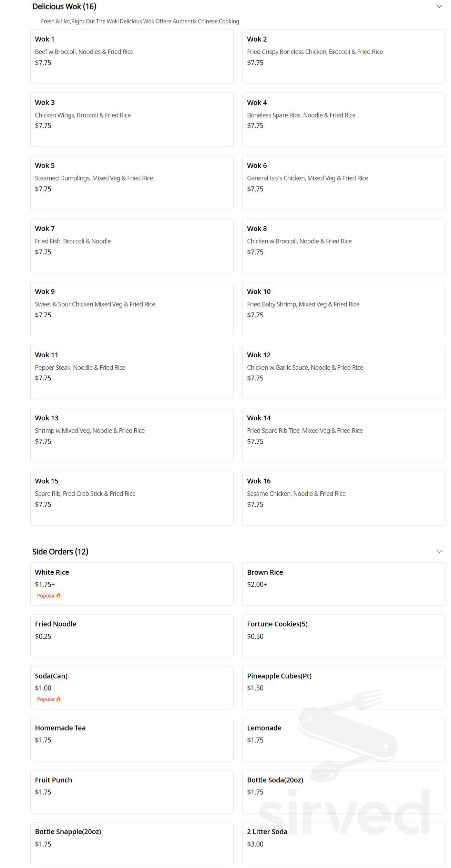The width and height of the screenshot is (451, 868).
Task: Click the Side Orders (12) heading
Action: coord(60,552)
